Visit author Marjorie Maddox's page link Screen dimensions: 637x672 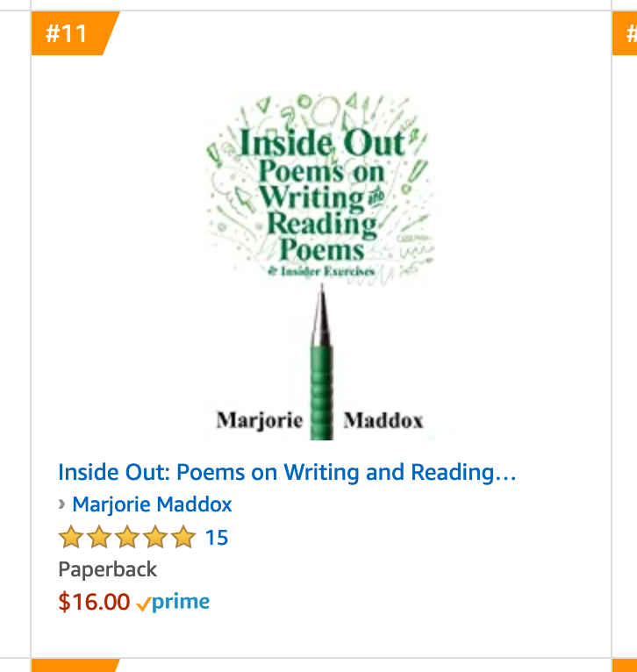pyautogui.click(x=152, y=504)
